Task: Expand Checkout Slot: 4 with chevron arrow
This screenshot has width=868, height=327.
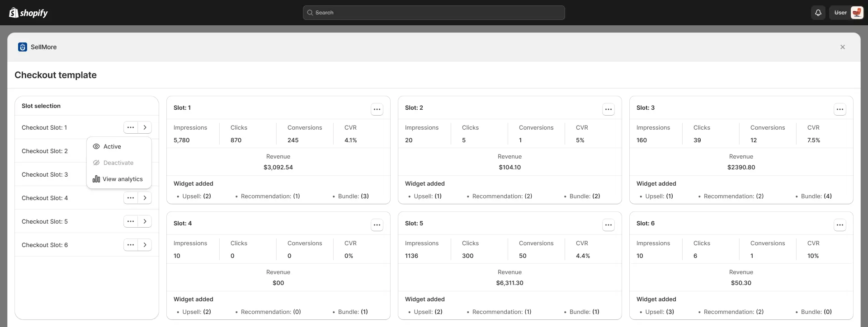Action: tap(145, 198)
